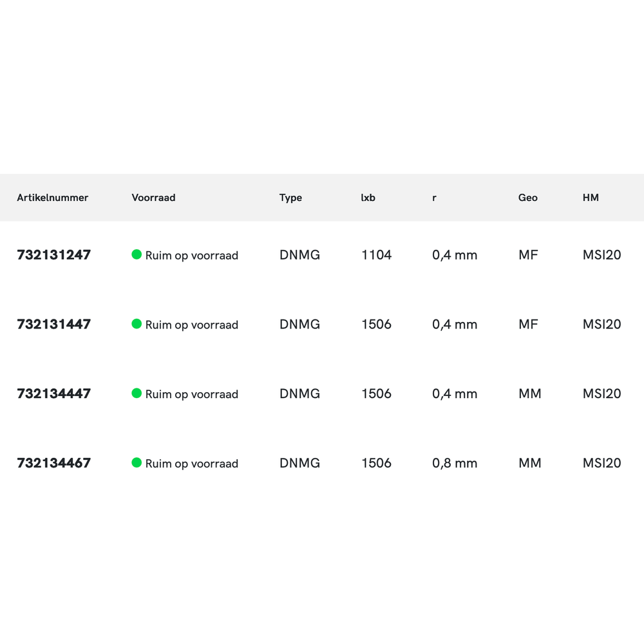Select article link 732134467
Screen dimensions: 644x644
(x=54, y=463)
